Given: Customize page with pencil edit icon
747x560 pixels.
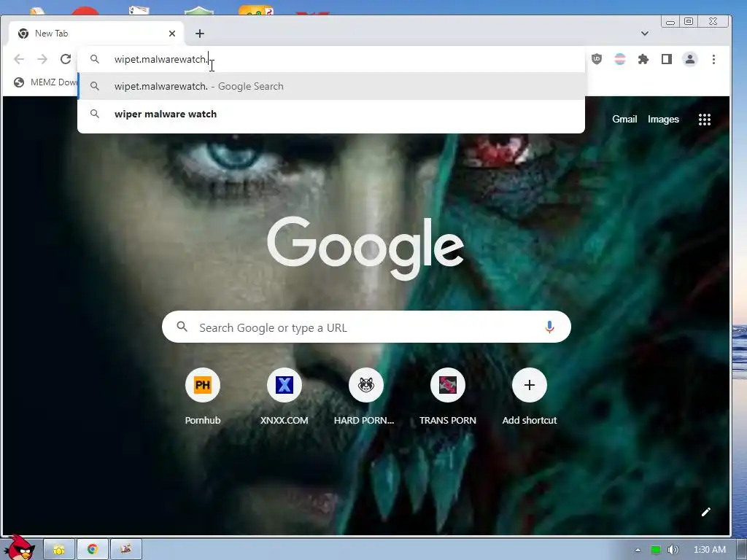Looking at the screenshot, I should 705,511.
